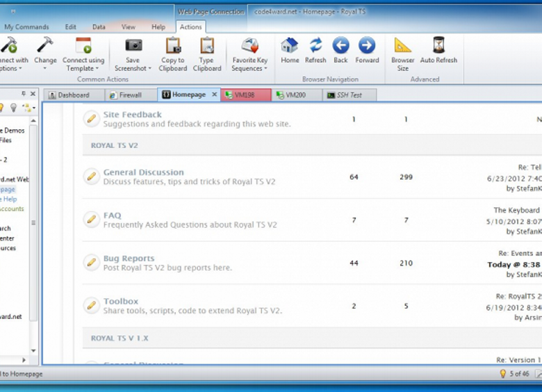Image resolution: width=542 pixels, height=392 pixels.
Task: Expand Save Screenshot dropdown arrow
Action: click(x=150, y=68)
